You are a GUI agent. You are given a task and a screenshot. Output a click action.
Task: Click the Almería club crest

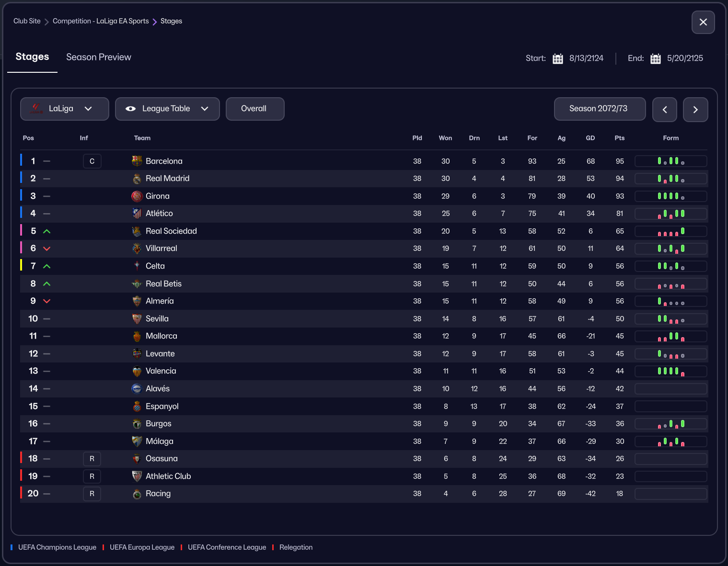point(137,301)
